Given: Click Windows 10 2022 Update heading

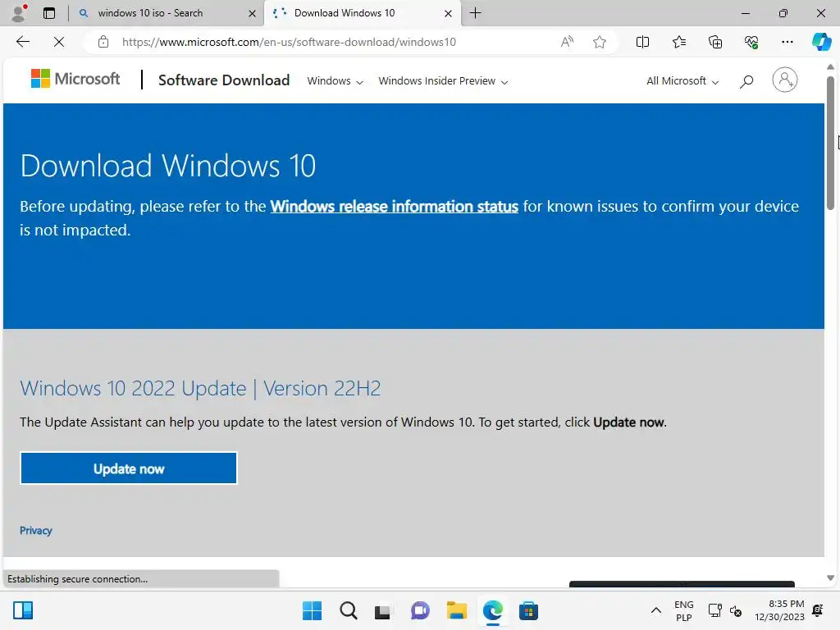Looking at the screenshot, I should pyautogui.click(x=200, y=388).
